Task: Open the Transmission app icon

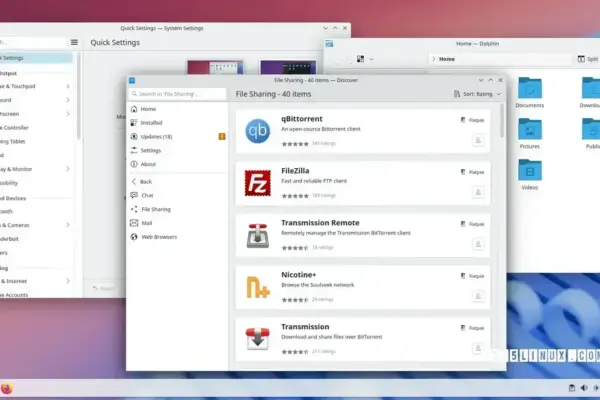Action: 258,339
